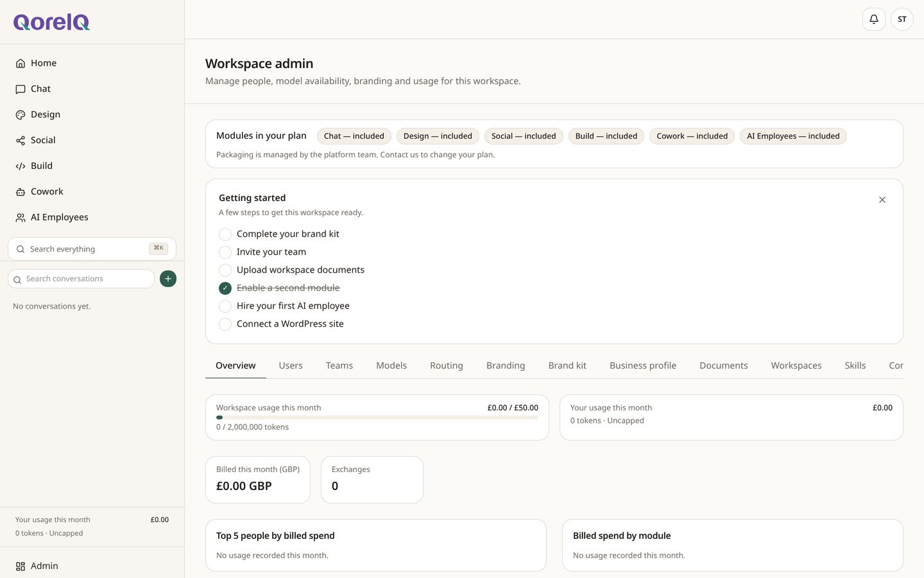Image resolution: width=924 pixels, height=578 pixels.
Task: Click the Chat — included badge
Action: point(354,136)
